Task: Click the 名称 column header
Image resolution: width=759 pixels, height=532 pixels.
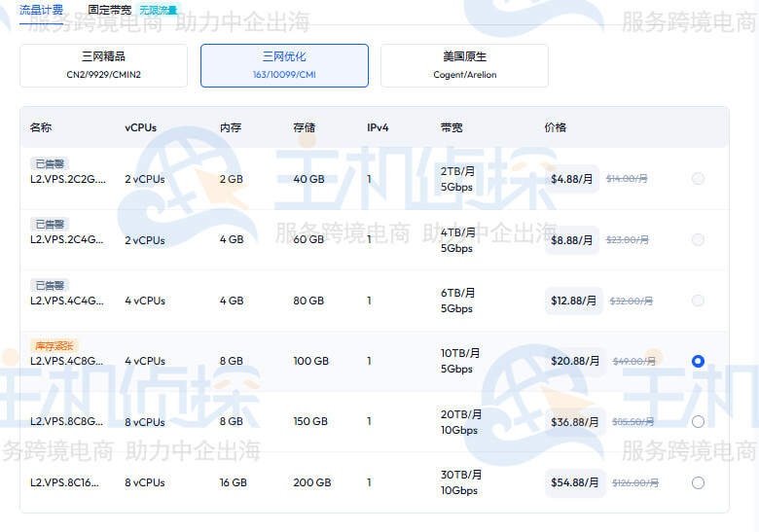Action: 41,127
